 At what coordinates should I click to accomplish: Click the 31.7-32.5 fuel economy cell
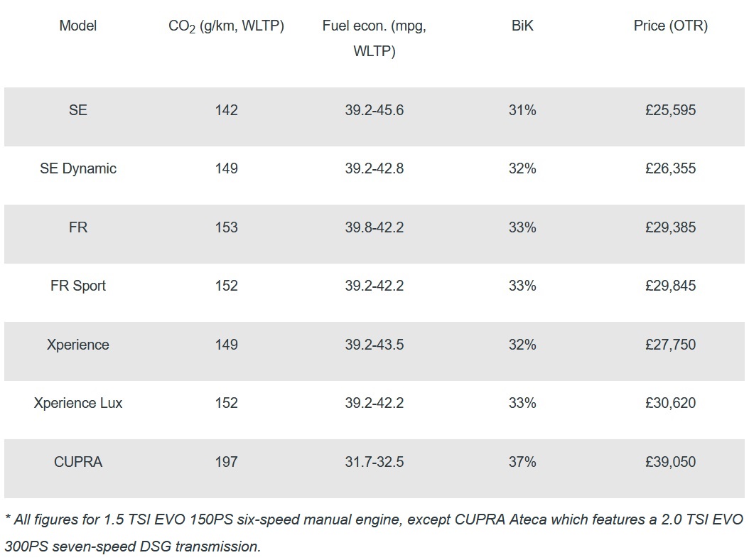pos(374,462)
